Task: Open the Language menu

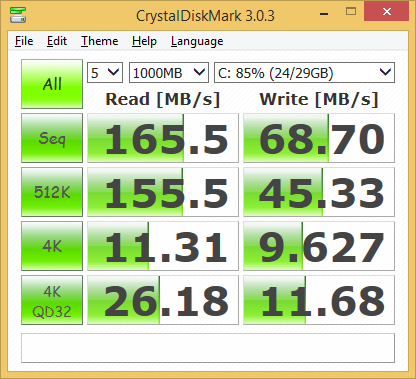Action: point(197,41)
